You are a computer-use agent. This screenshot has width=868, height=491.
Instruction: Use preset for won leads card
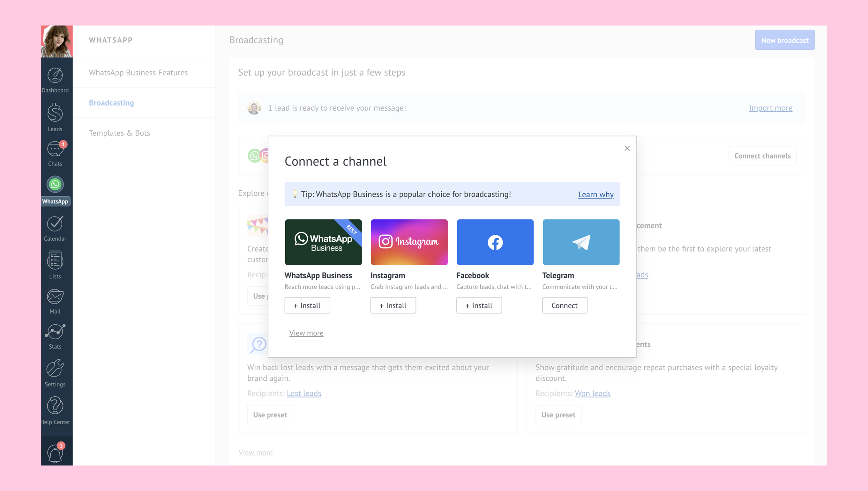[x=558, y=415]
